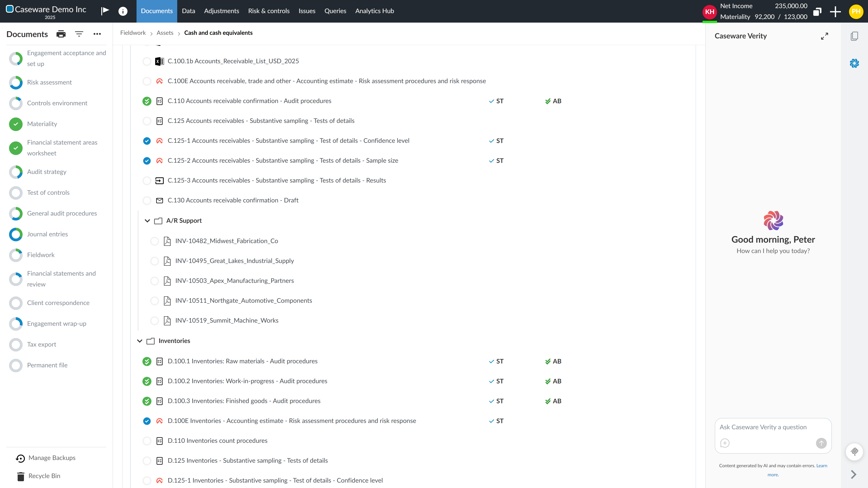
Task: Open the paperclip annotations icon
Action: [x=854, y=452]
